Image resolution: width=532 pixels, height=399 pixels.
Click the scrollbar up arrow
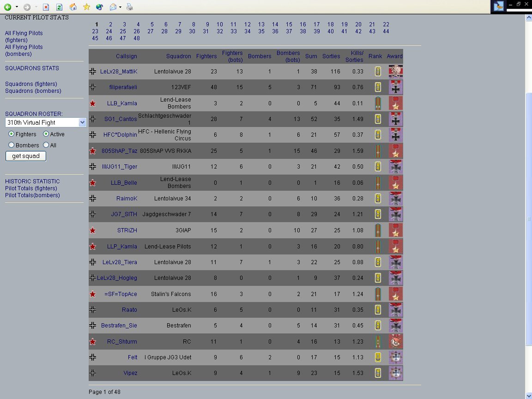tap(528, 17)
